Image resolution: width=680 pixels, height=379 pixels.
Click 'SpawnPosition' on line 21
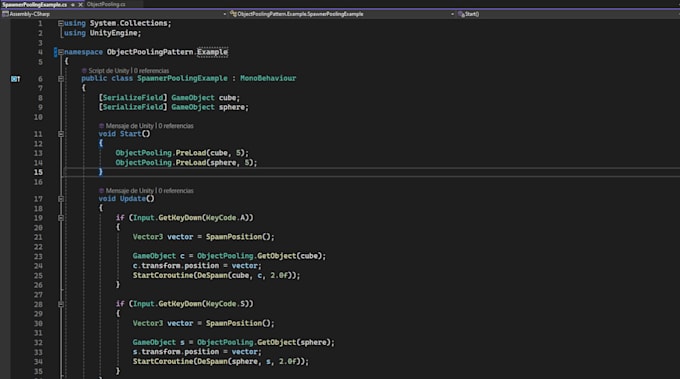pos(233,237)
